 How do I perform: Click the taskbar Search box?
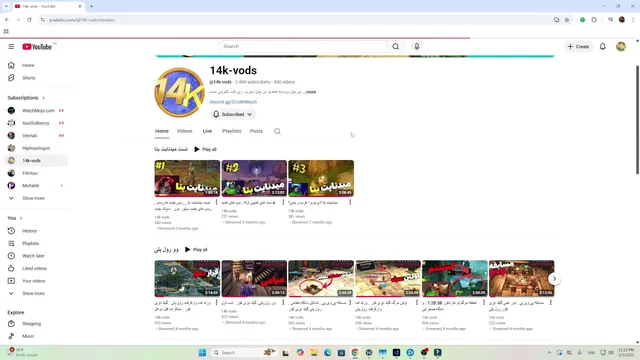tap(243, 353)
